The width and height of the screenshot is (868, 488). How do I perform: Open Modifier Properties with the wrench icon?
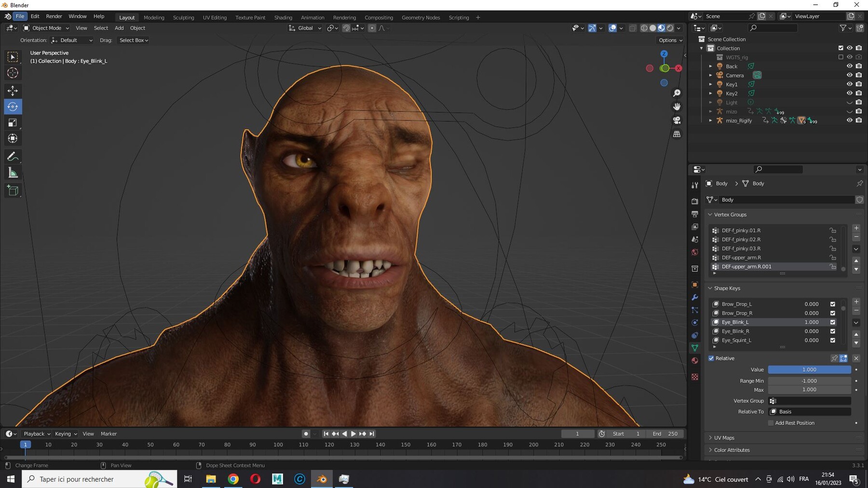pyautogui.click(x=694, y=298)
